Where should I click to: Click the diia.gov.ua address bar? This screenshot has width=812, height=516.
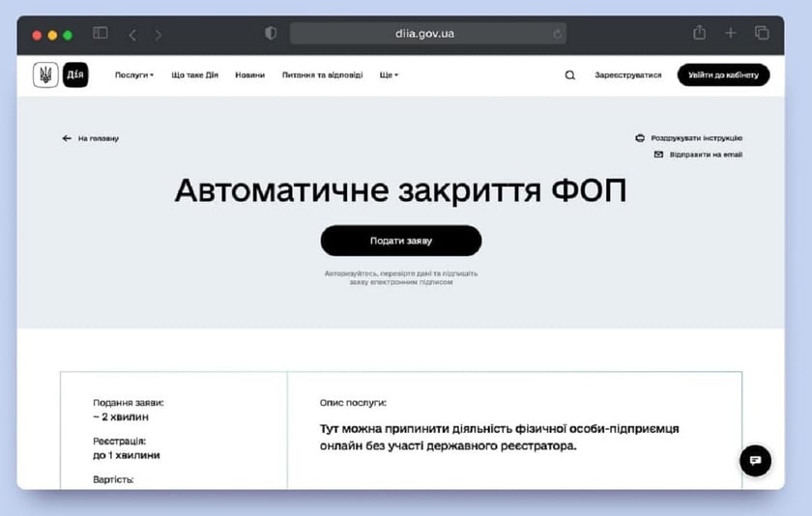coord(425,34)
